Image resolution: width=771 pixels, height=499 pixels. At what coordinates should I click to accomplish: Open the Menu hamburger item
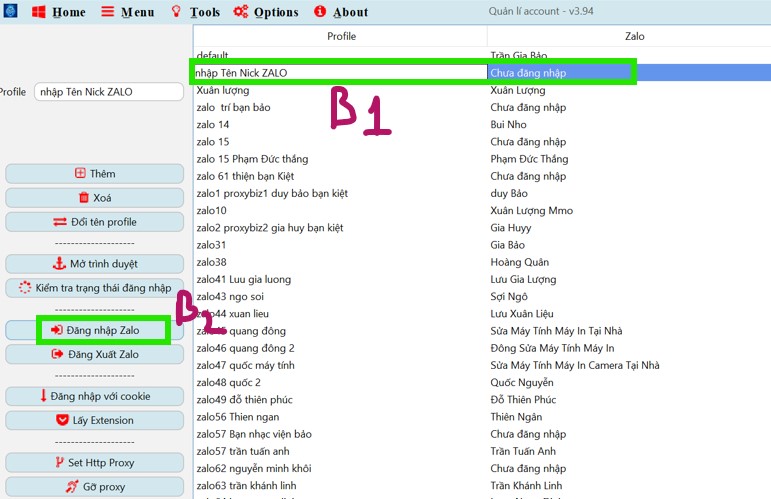pos(128,12)
